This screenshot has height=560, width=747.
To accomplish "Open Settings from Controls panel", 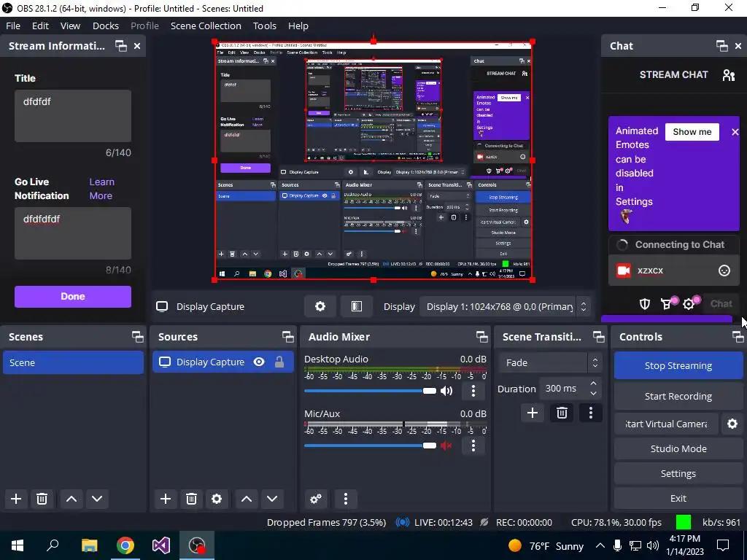I will point(678,473).
